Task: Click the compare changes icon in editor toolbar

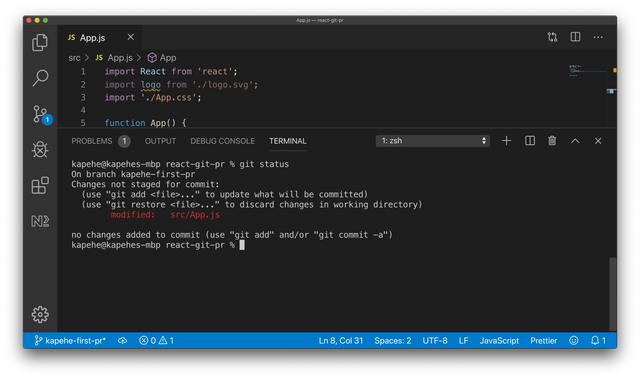Action: [x=552, y=37]
